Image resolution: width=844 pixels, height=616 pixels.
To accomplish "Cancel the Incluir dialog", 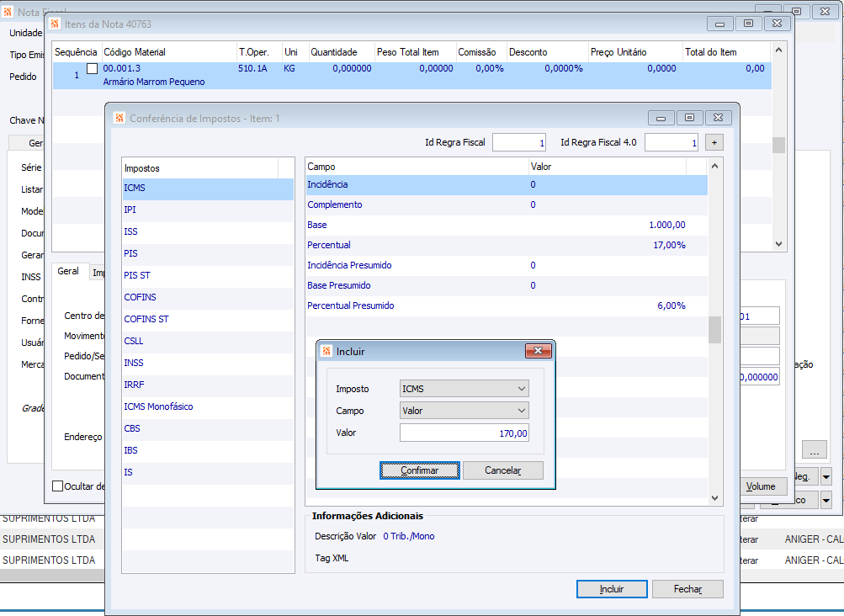I will coord(502,470).
